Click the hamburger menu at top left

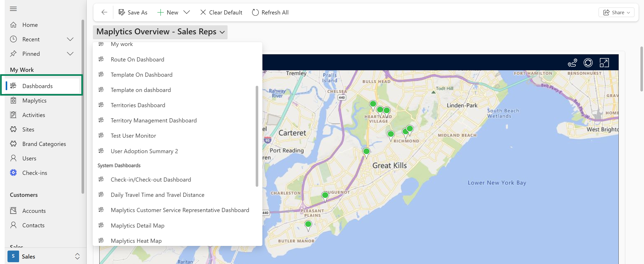click(x=13, y=9)
